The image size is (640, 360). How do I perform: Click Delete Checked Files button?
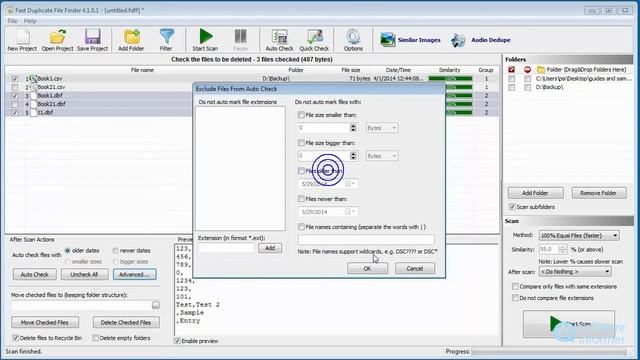coord(126,322)
